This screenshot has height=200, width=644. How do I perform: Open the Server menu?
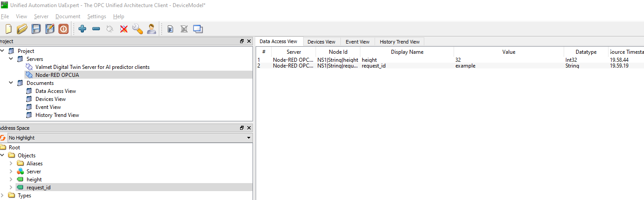coord(41,16)
